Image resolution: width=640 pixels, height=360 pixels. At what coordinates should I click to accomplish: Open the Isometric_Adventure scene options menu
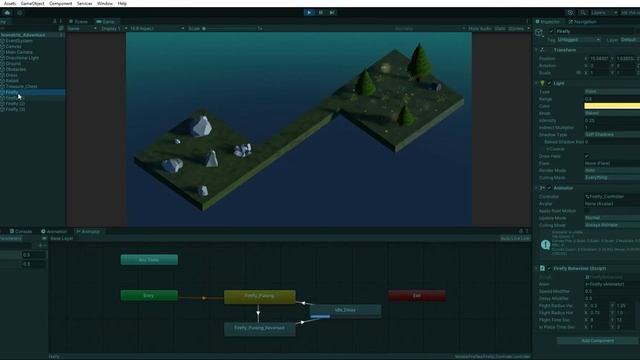(x=61, y=35)
